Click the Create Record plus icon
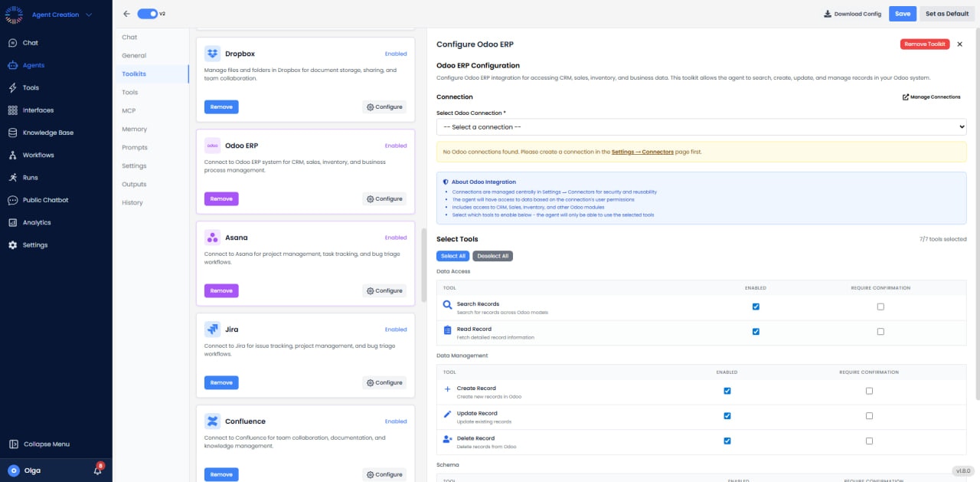The height and width of the screenshot is (482, 980). pos(446,389)
